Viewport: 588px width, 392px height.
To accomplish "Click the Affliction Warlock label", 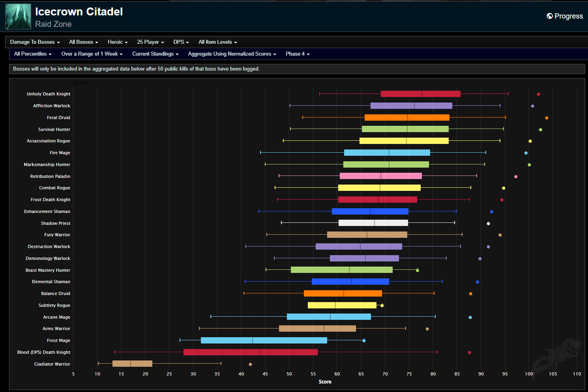I will (x=52, y=106).
